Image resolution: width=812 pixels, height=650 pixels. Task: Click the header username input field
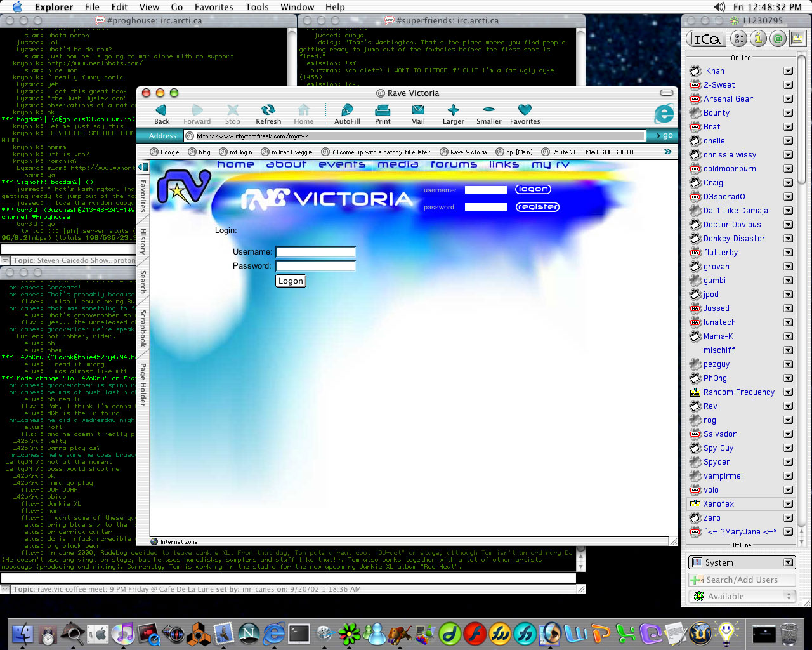485,190
